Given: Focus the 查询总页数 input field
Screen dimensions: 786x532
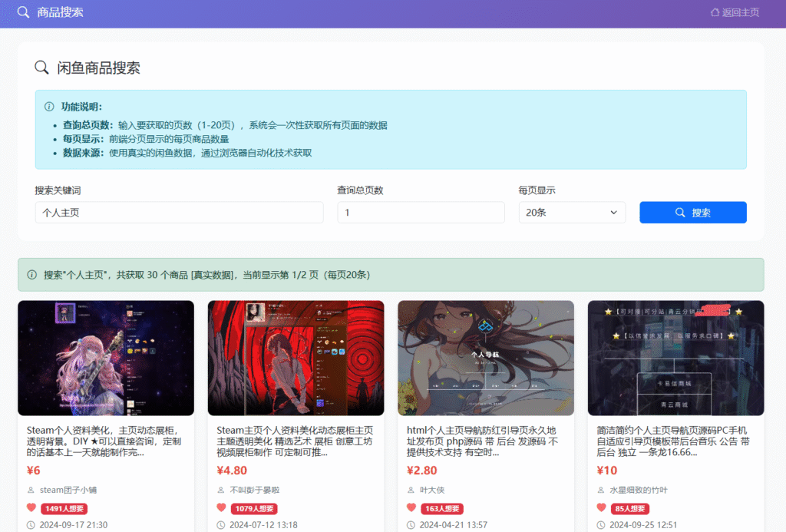Looking at the screenshot, I should (x=421, y=213).
